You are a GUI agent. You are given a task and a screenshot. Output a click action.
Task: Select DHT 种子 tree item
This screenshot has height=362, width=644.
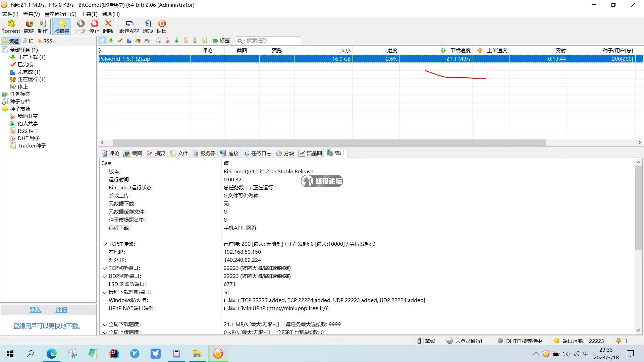pyautogui.click(x=29, y=138)
